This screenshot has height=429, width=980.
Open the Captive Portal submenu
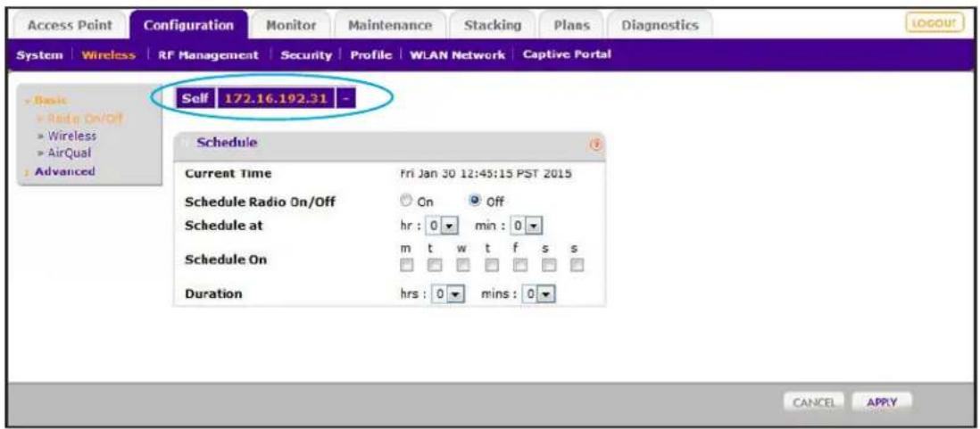[x=567, y=55]
